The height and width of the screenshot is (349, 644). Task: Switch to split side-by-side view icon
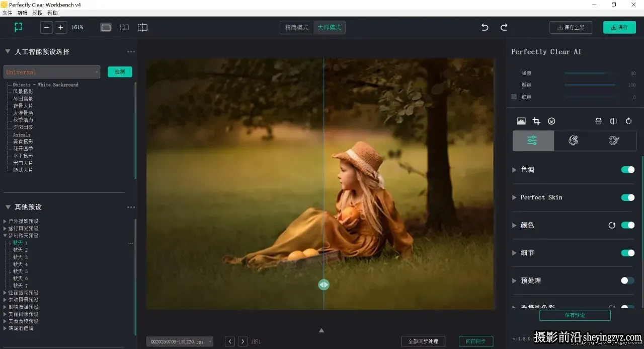[124, 27]
